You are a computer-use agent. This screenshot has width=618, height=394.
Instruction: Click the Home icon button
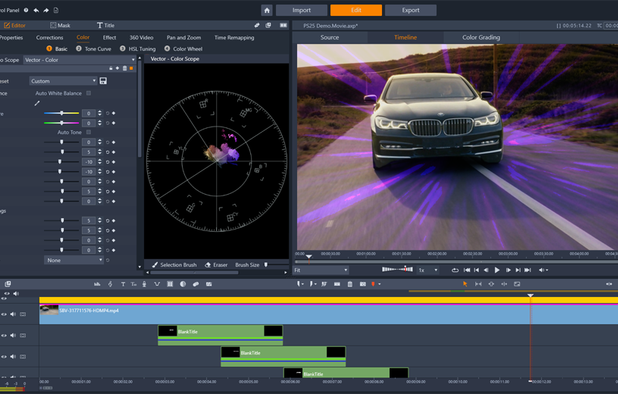(267, 10)
